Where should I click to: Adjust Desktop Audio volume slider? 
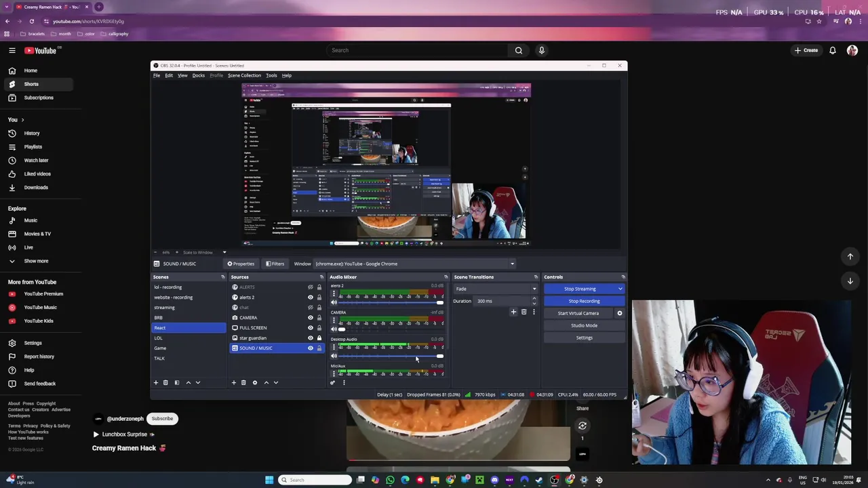tap(390, 356)
